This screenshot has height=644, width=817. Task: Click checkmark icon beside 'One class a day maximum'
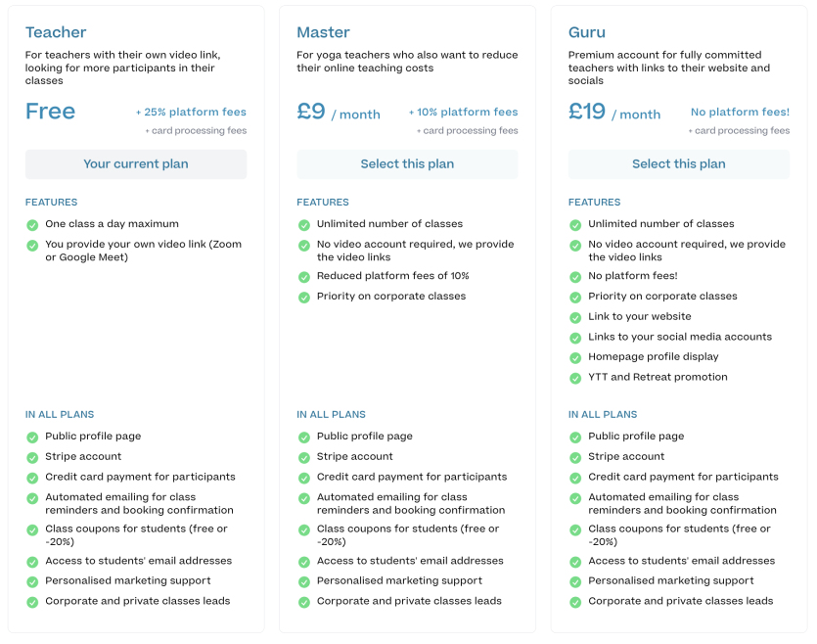coord(32,225)
